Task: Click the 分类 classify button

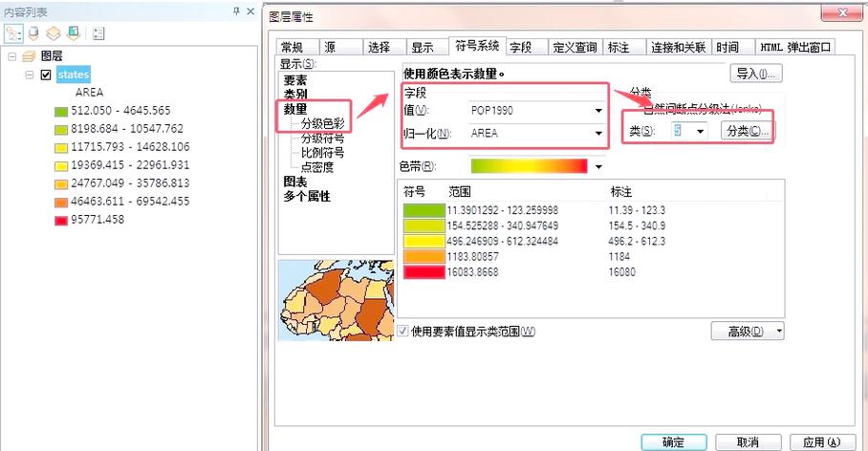Action: click(x=747, y=131)
